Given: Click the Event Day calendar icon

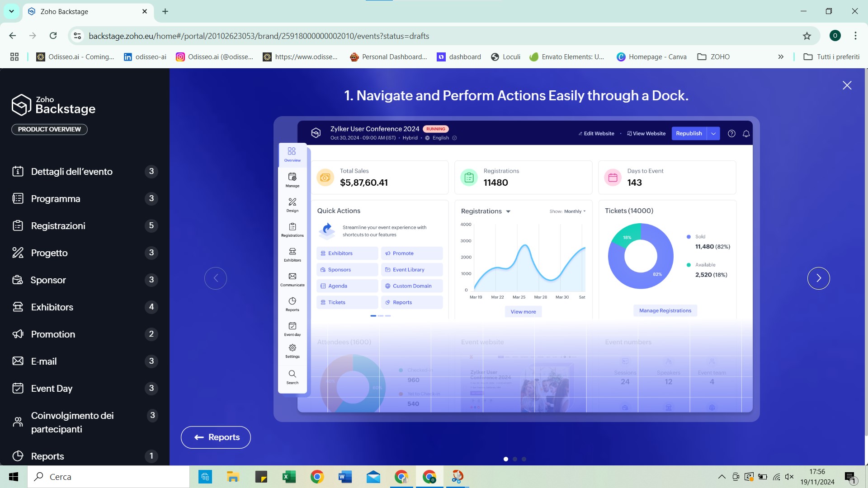Looking at the screenshot, I should (18, 388).
